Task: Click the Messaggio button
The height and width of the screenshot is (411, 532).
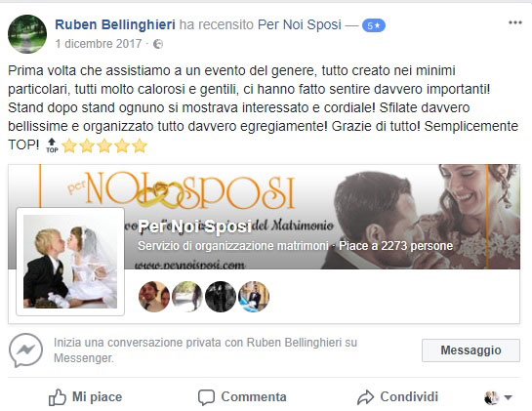Action: [471, 350]
